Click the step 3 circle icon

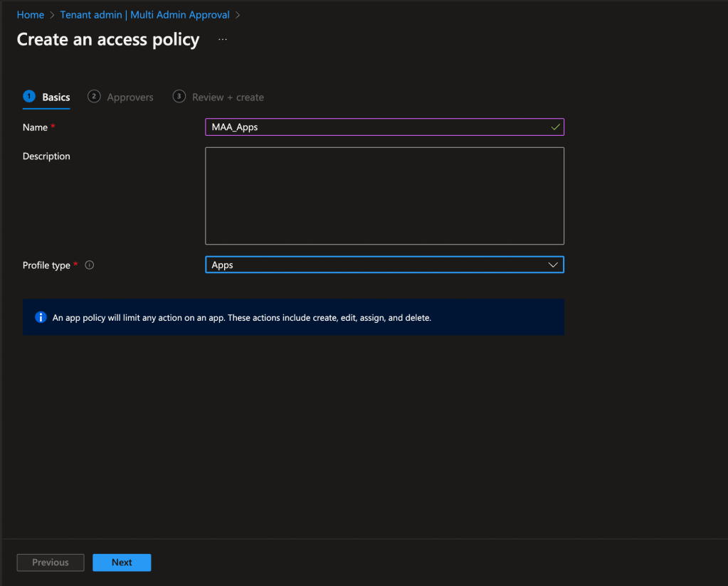179,97
